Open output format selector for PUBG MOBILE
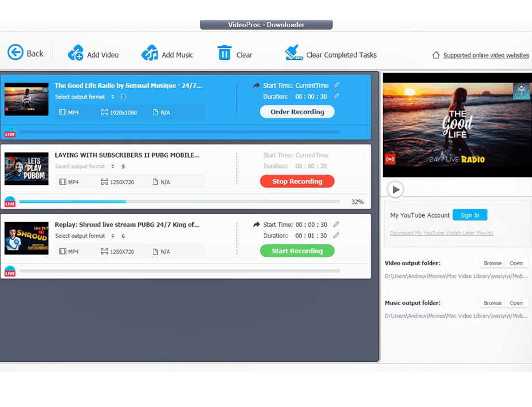The image size is (532, 407). tap(113, 166)
